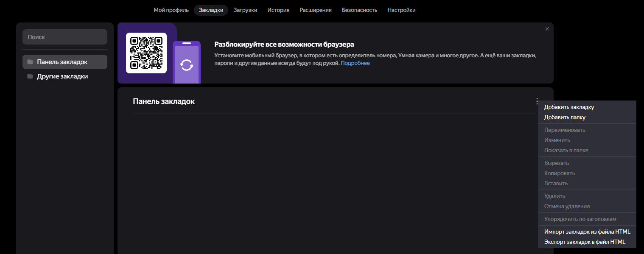Click folder icon next to Панель закладок
The image size is (644, 254).
click(x=30, y=62)
